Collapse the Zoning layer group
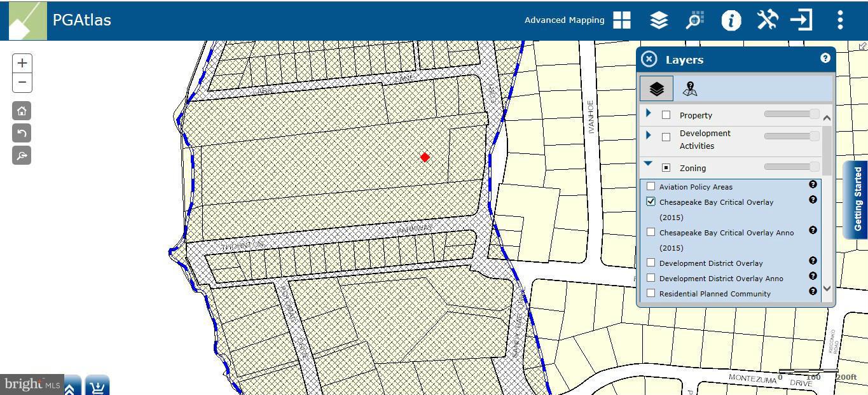This screenshot has height=395, width=868. click(x=648, y=164)
